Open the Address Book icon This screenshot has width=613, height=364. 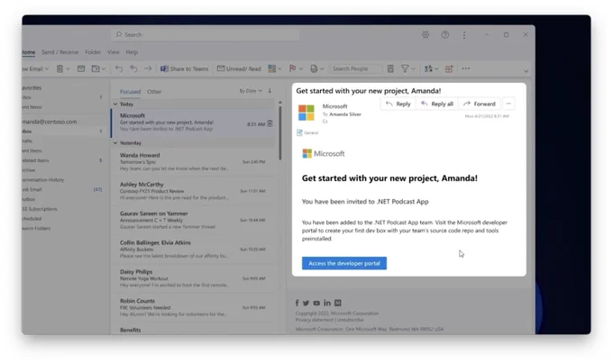[390, 68]
